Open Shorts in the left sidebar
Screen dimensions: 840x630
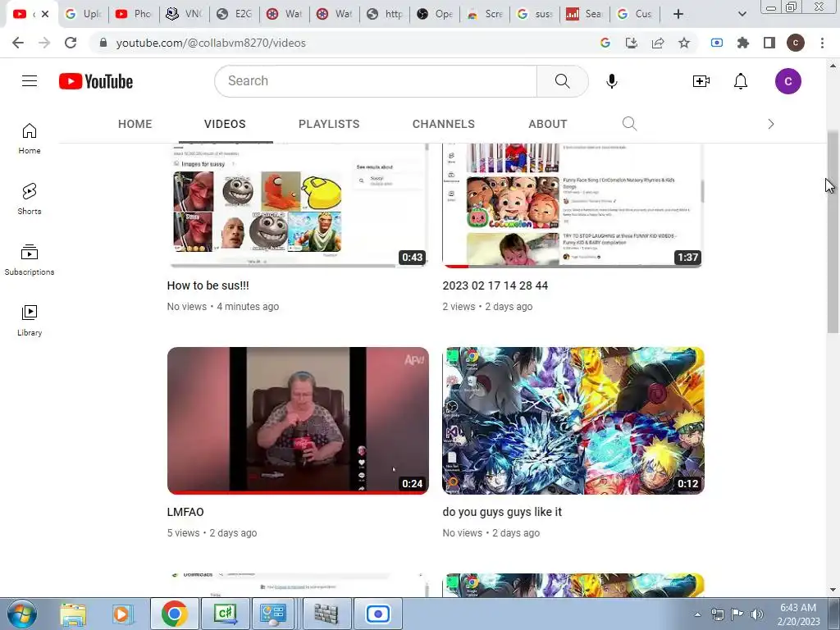(x=30, y=199)
